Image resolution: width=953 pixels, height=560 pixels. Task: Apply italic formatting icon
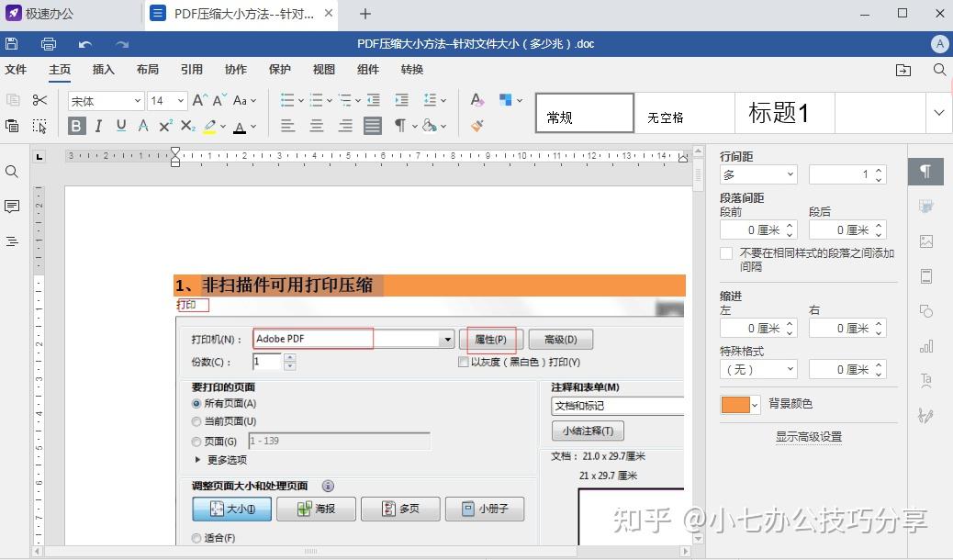[x=98, y=126]
